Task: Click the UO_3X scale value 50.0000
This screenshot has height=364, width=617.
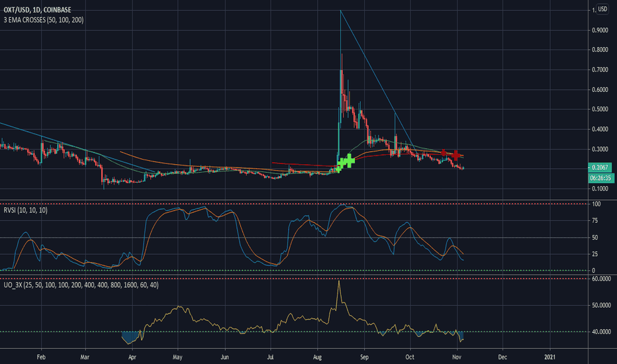Action: (601, 305)
